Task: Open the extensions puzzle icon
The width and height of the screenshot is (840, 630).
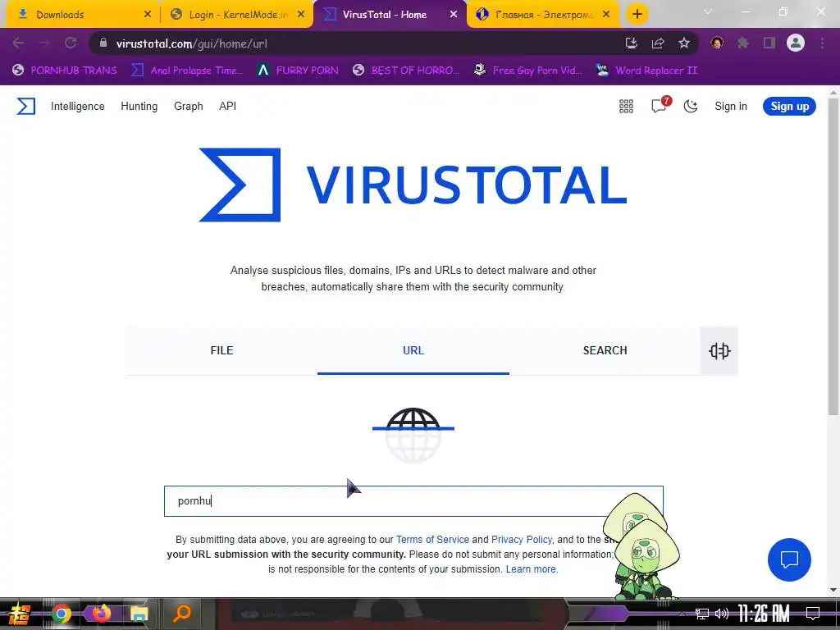Action: point(743,43)
